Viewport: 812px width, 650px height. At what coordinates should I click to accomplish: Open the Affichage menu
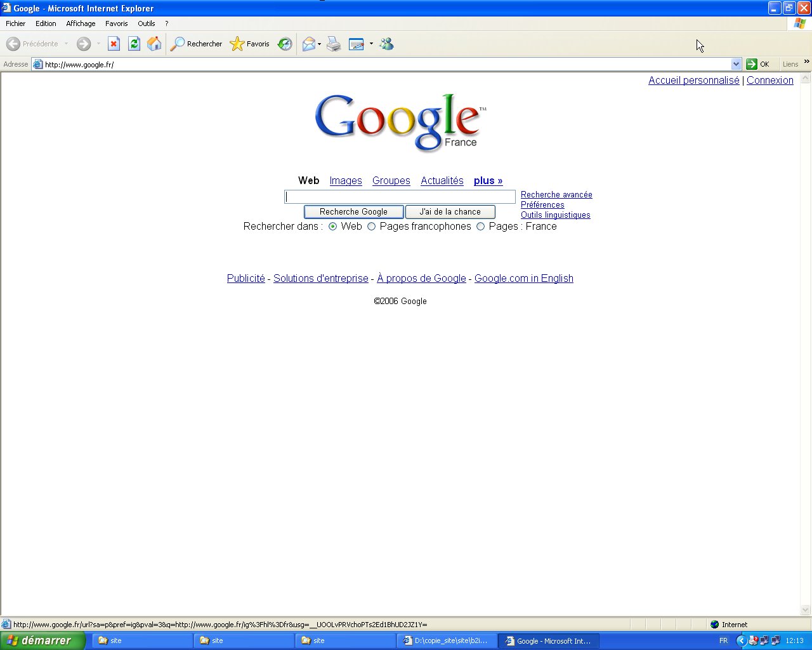tap(81, 23)
